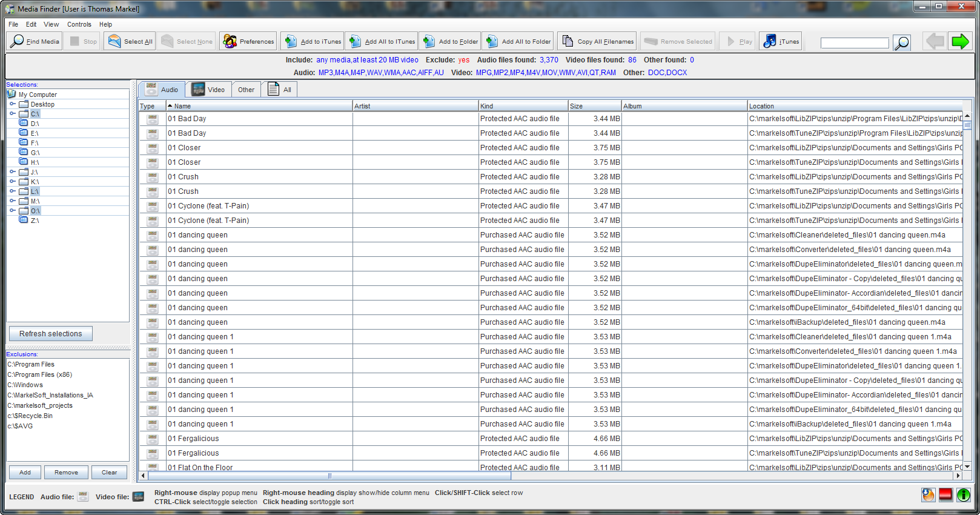Image resolution: width=980 pixels, height=515 pixels.
Task: Switch to the Video tab
Action: pyautogui.click(x=208, y=90)
